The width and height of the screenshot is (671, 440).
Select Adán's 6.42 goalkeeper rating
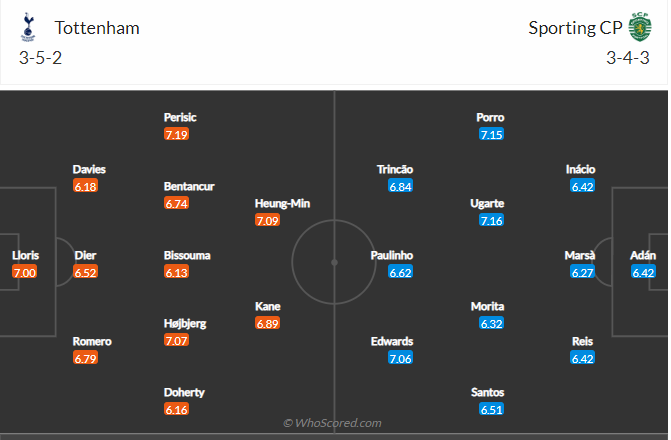coord(643,272)
